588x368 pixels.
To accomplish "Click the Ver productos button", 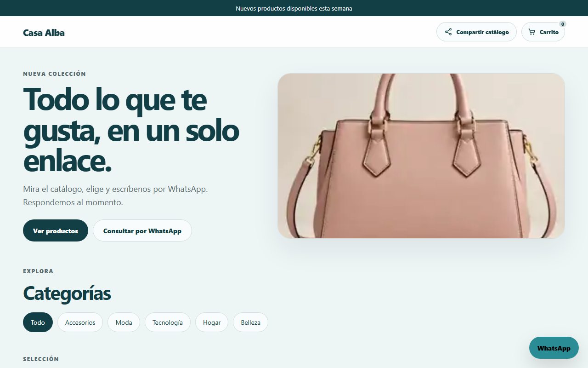I will coord(56,230).
